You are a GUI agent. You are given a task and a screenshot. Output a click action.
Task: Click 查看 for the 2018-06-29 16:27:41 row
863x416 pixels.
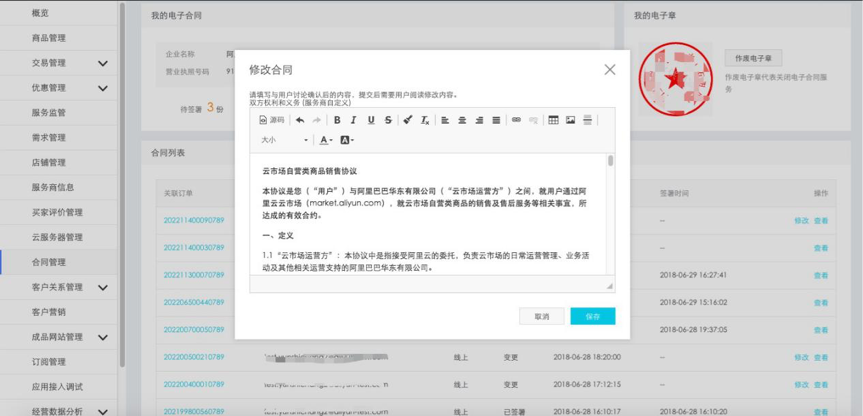(821, 275)
